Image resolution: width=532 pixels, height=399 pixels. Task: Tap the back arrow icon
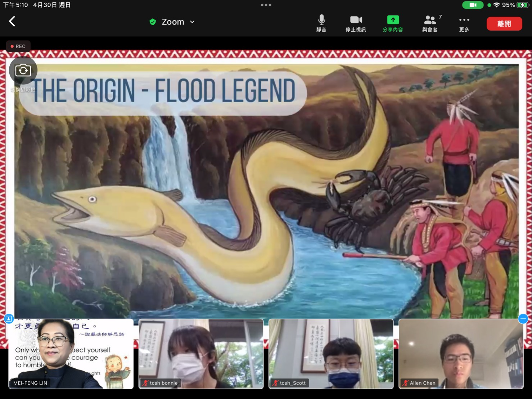pyautogui.click(x=12, y=22)
